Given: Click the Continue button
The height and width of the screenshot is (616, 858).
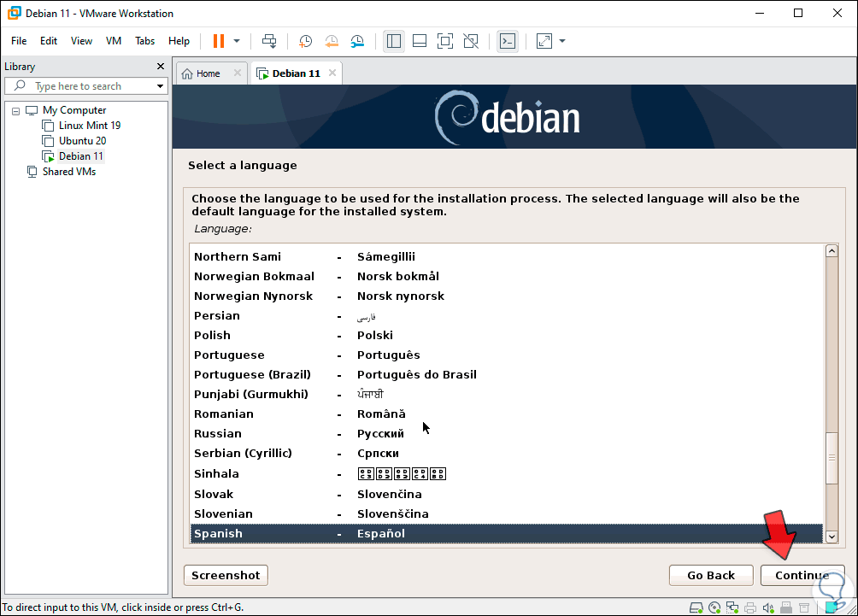Looking at the screenshot, I should [802, 576].
